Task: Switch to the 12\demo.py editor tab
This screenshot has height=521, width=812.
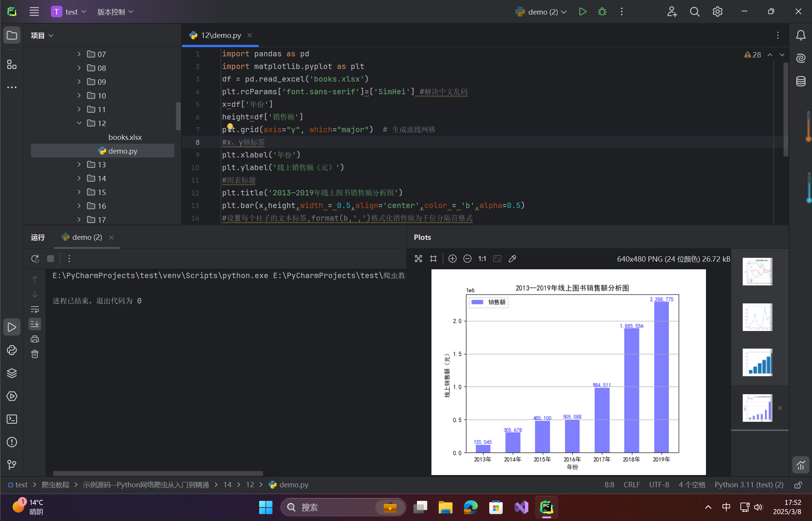Action: [221, 35]
